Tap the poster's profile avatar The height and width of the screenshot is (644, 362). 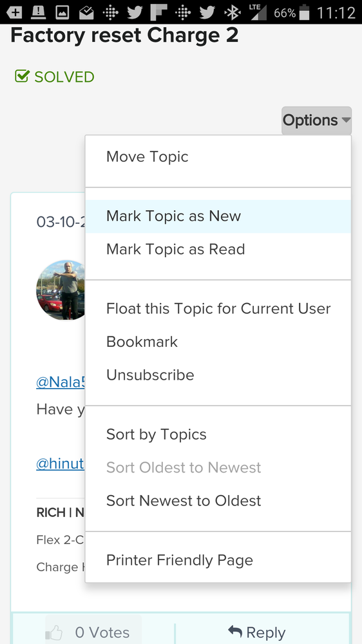61,290
